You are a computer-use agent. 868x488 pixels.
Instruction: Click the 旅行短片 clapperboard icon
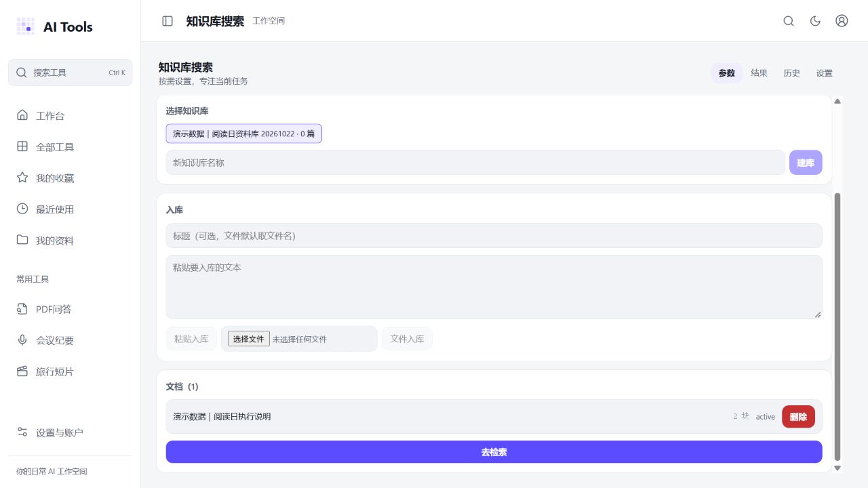pos(22,371)
